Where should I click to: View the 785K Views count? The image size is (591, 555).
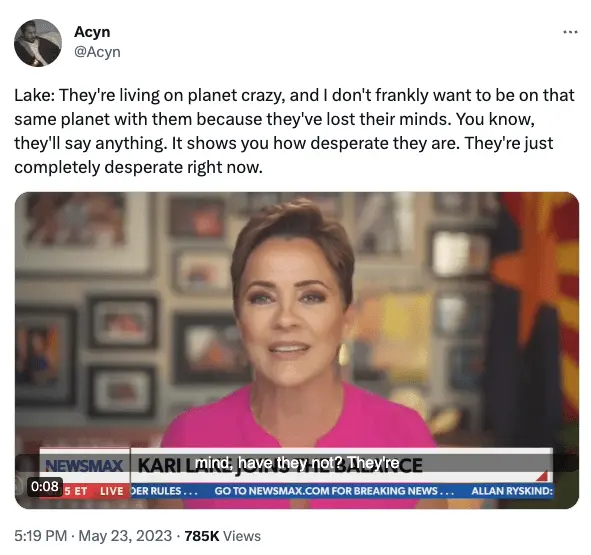[222, 536]
